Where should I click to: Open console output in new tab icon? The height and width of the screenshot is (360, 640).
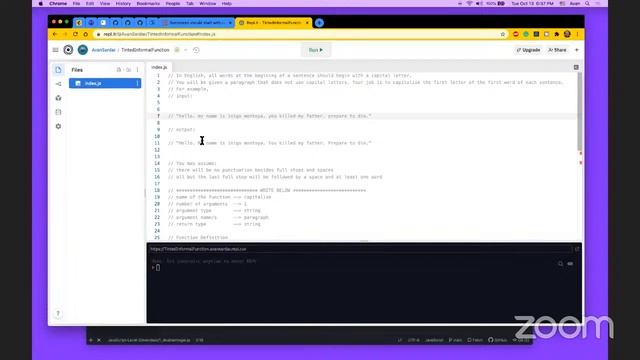[577, 249]
